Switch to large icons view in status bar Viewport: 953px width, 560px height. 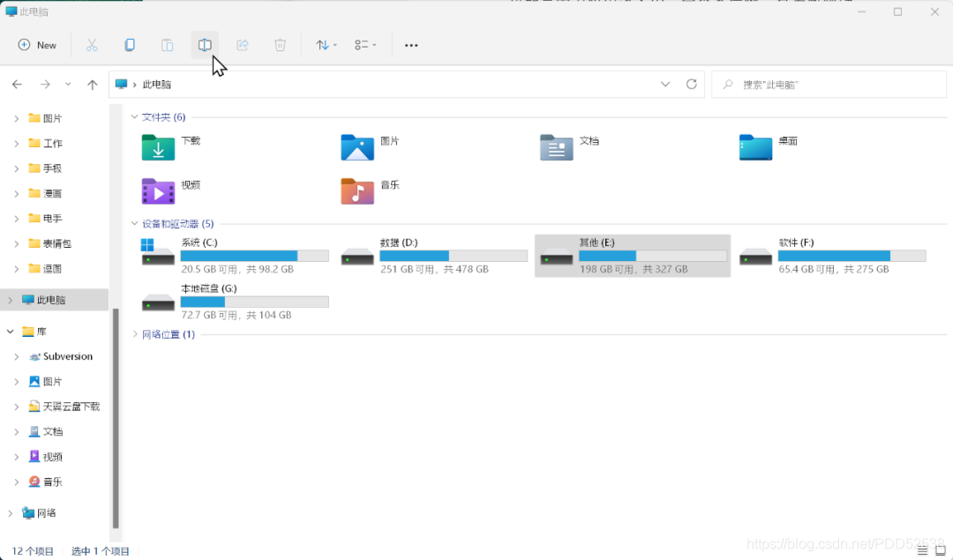pos(941,551)
